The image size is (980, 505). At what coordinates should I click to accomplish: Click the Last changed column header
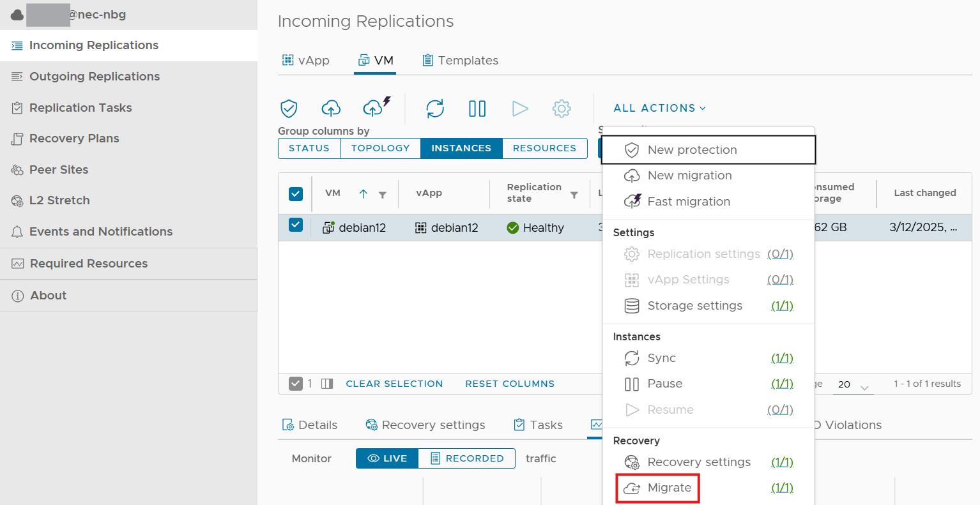[x=925, y=193]
